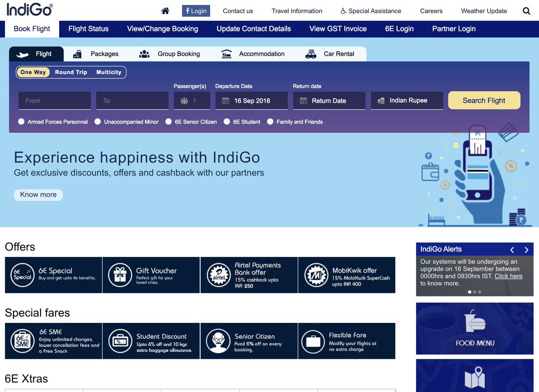This screenshot has height=392, width=539.
Task: Select Armed Forces Personnel radio button
Action: click(x=21, y=122)
